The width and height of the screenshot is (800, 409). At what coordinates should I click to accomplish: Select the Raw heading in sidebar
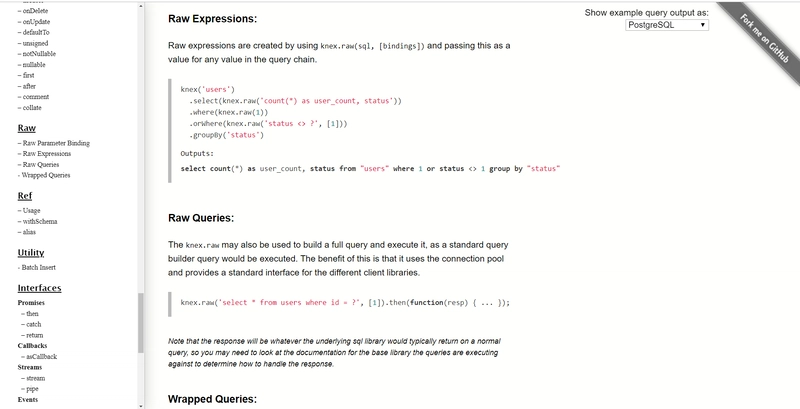(27, 128)
